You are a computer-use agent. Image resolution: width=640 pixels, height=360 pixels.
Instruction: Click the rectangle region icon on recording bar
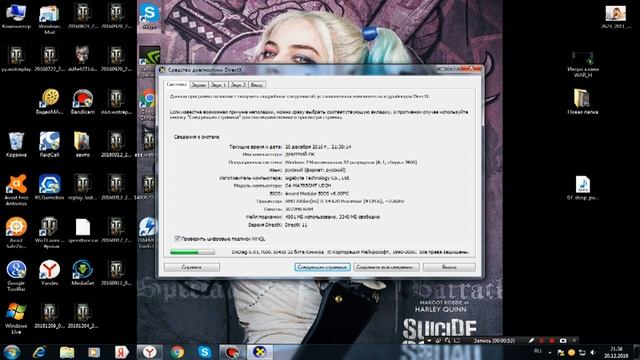[457, 340]
